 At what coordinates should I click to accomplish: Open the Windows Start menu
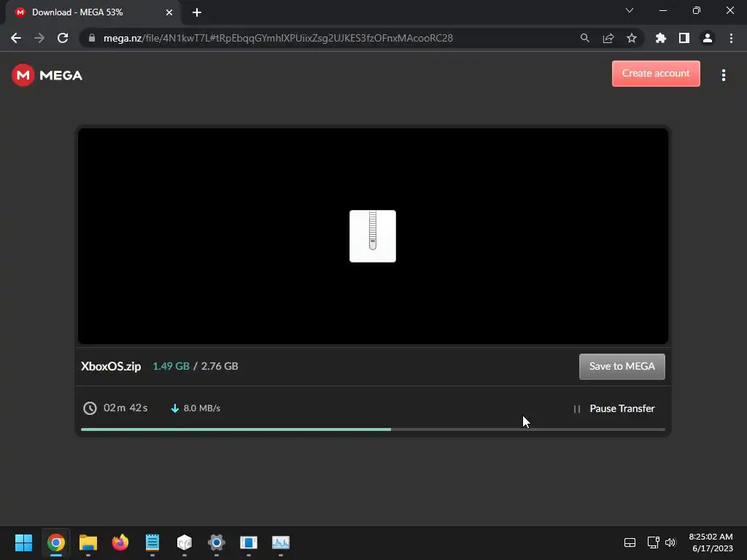point(23,542)
